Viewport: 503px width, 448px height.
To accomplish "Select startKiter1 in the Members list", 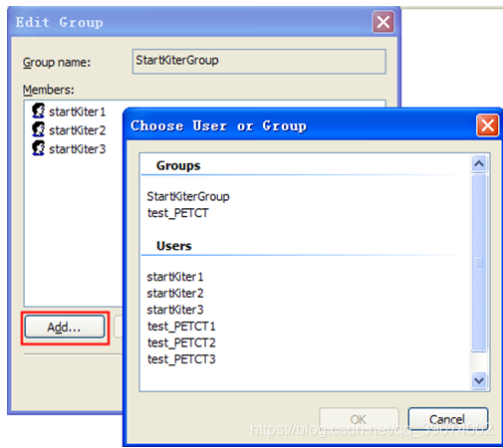I will coord(77,112).
